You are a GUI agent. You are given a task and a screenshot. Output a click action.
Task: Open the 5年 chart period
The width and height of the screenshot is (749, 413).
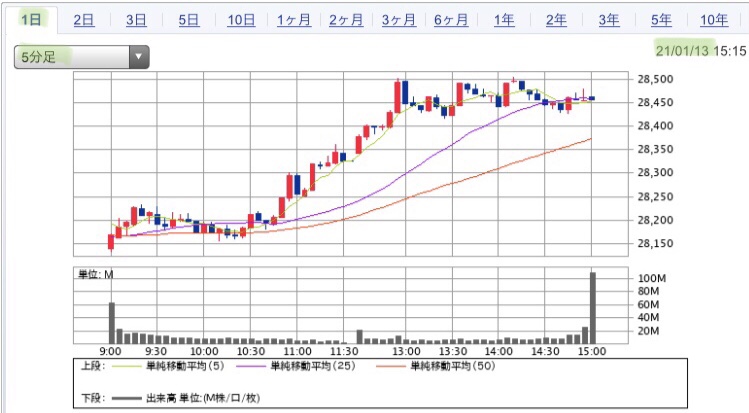point(661,20)
